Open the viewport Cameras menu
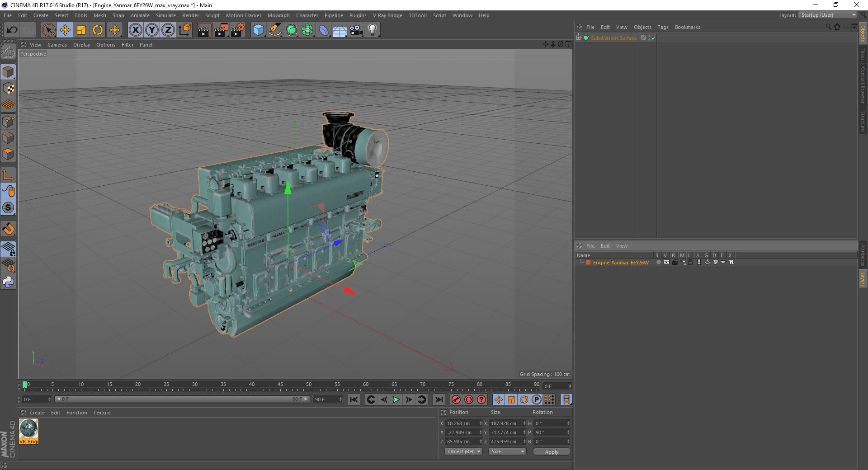This screenshot has width=868, height=470. coord(57,45)
